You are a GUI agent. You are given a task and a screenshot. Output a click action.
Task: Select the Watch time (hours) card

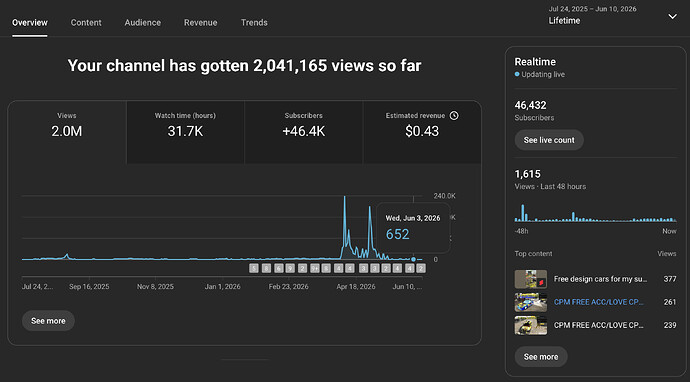[185, 132]
